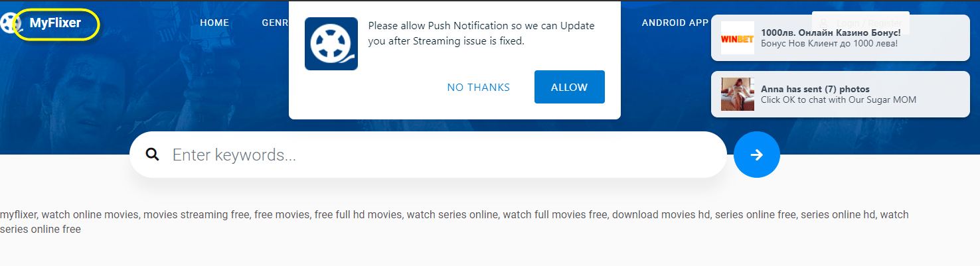The height and width of the screenshot is (266, 980).
Task: Click the WINBET logo in the notification
Action: tap(737, 39)
